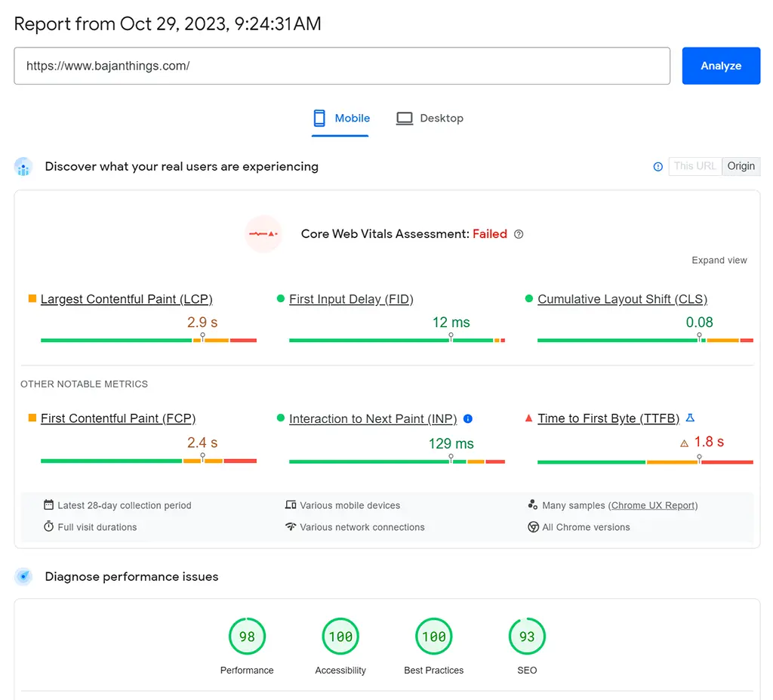
Task: Click the Core Web Vitals pulse icon
Action: point(263,234)
